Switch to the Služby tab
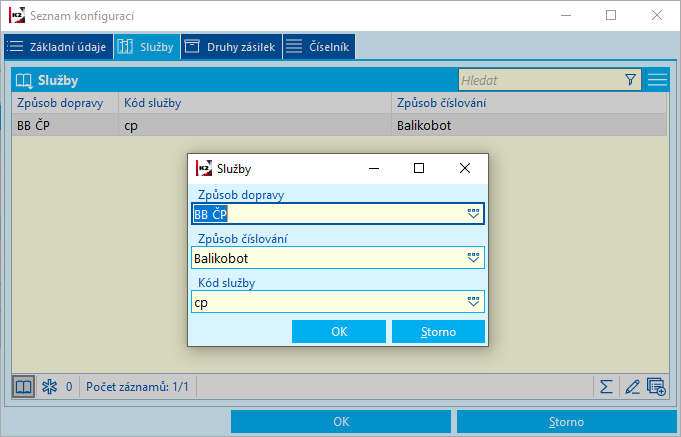The height and width of the screenshot is (437, 681). point(147,46)
